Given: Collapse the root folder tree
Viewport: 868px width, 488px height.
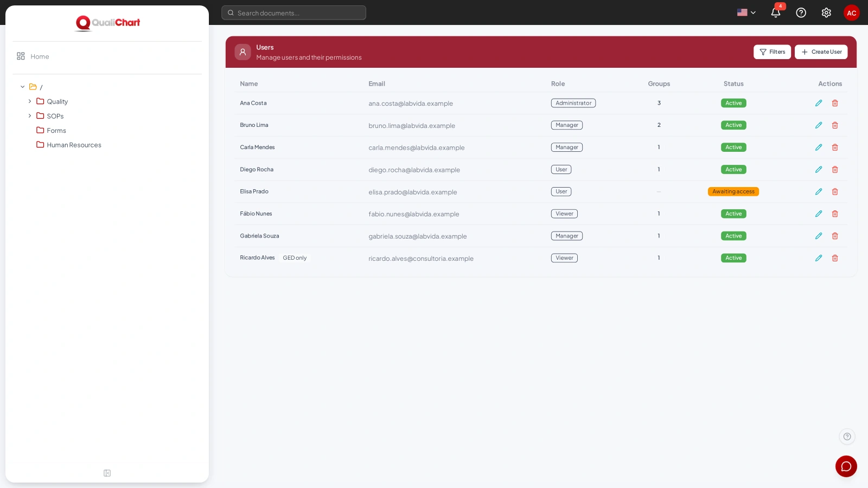Looking at the screenshot, I should (x=23, y=87).
